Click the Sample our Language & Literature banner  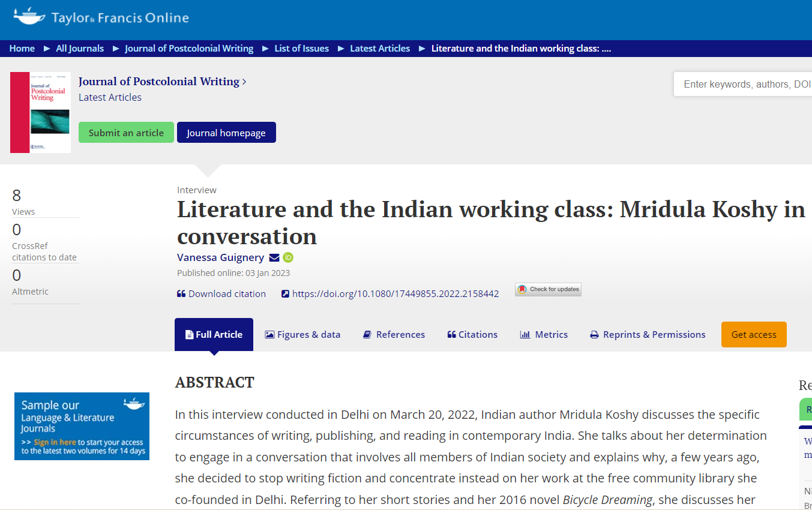tap(82, 426)
